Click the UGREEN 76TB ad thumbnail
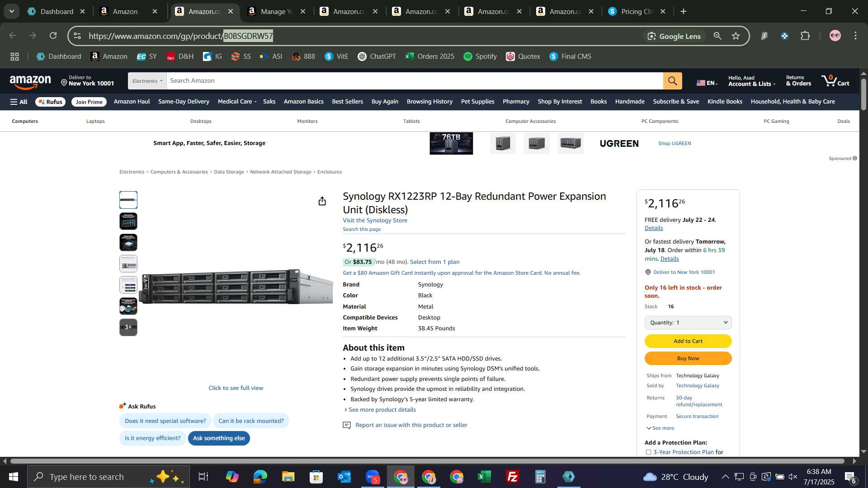 tap(451, 144)
